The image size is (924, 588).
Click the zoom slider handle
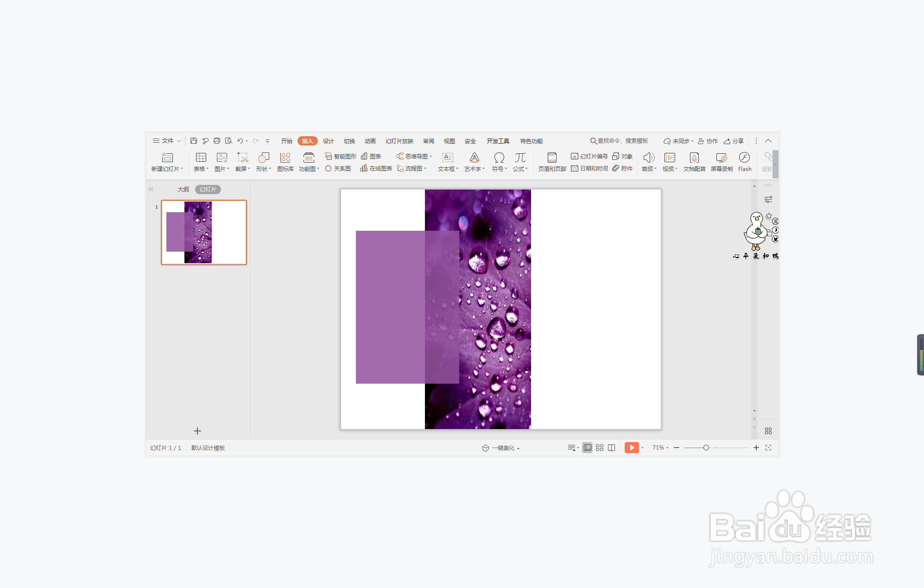pos(706,448)
